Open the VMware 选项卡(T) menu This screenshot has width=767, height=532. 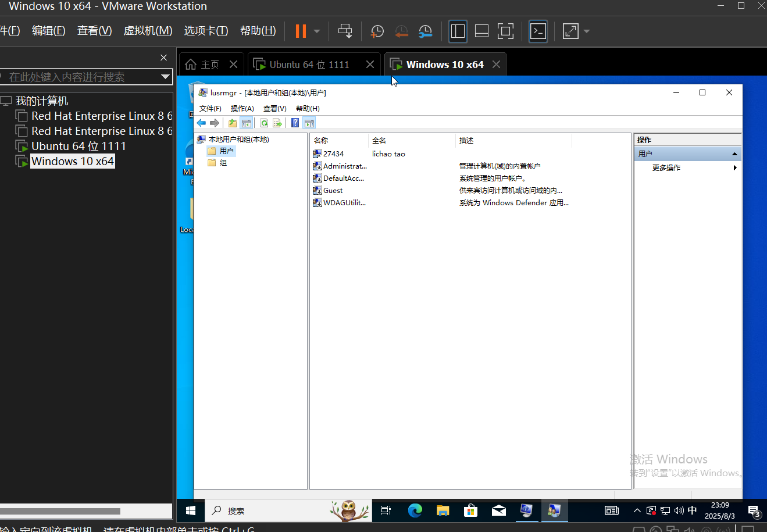pos(206,31)
